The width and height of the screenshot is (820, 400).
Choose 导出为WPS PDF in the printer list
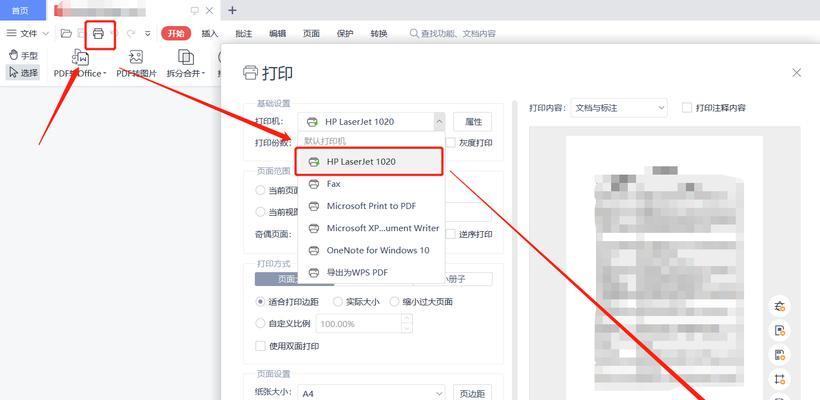coord(371,272)
